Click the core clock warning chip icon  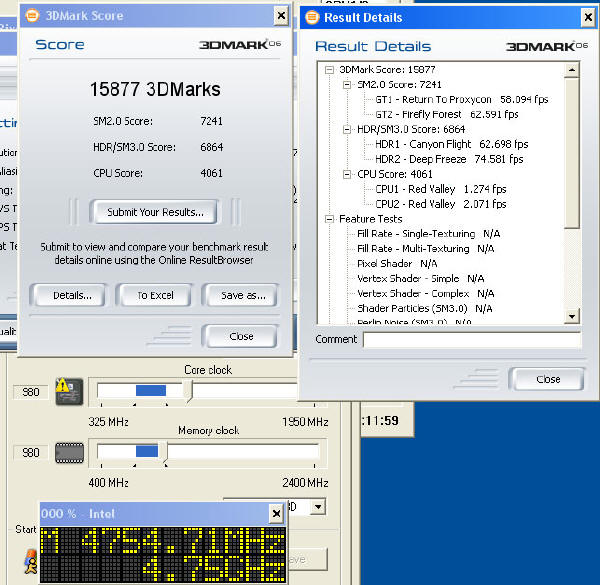(x=69, y=391)
